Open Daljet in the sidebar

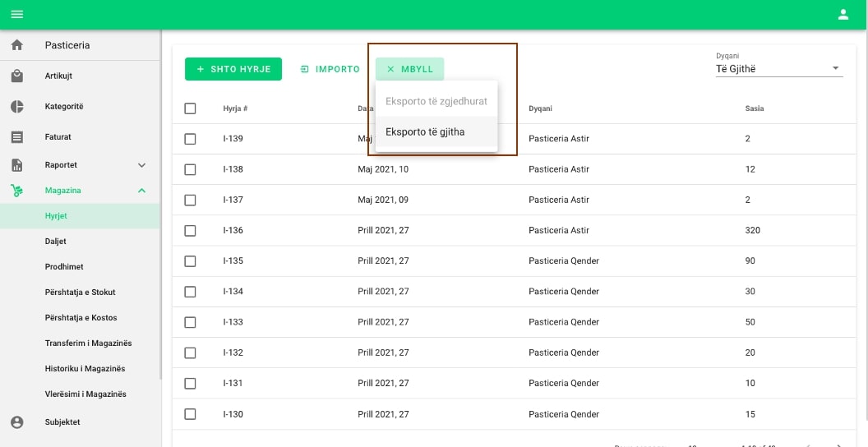click(x=56, y=242)
